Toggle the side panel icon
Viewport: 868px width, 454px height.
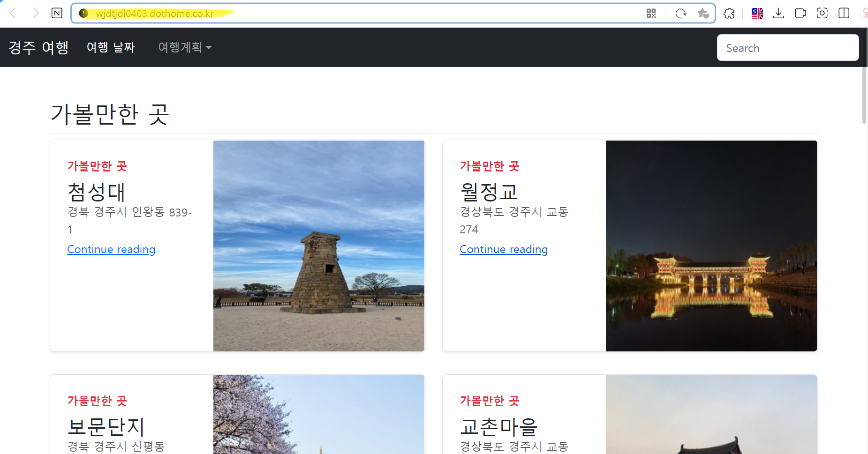[x=844, y=13]
